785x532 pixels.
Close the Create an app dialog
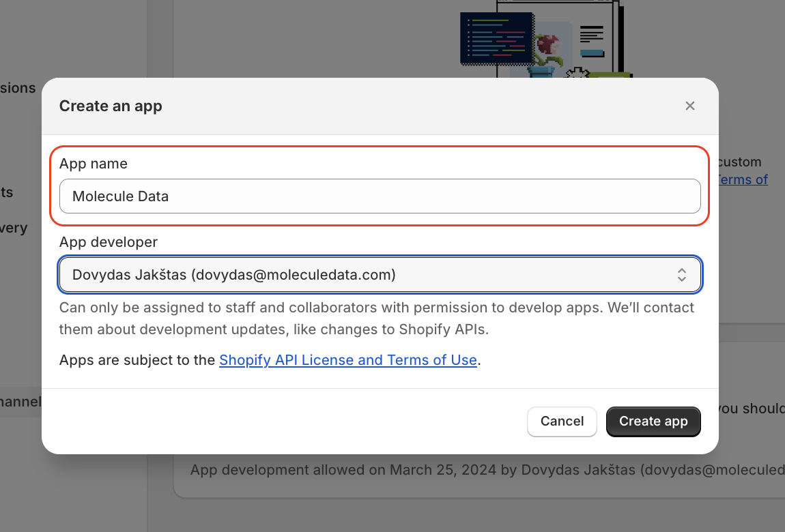(690, 106)
